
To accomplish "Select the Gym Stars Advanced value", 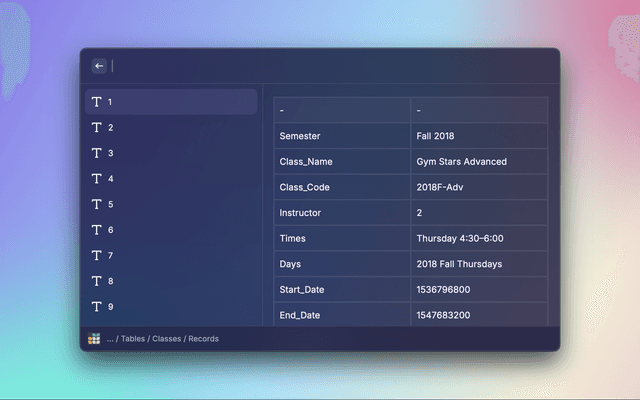I will point(461,162).
